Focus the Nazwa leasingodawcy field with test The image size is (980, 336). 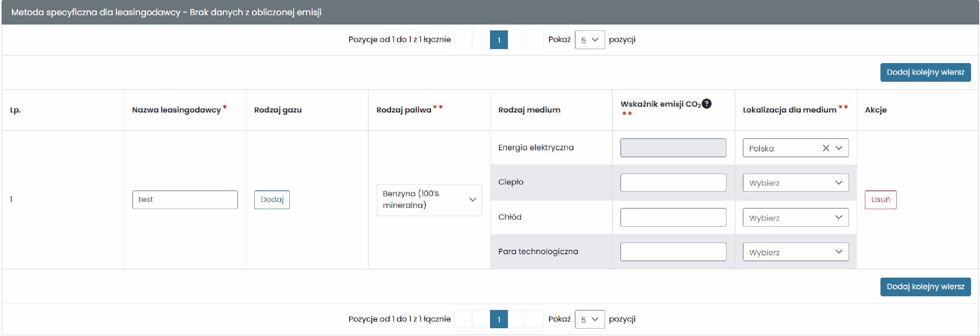click(x=185, y=200)
